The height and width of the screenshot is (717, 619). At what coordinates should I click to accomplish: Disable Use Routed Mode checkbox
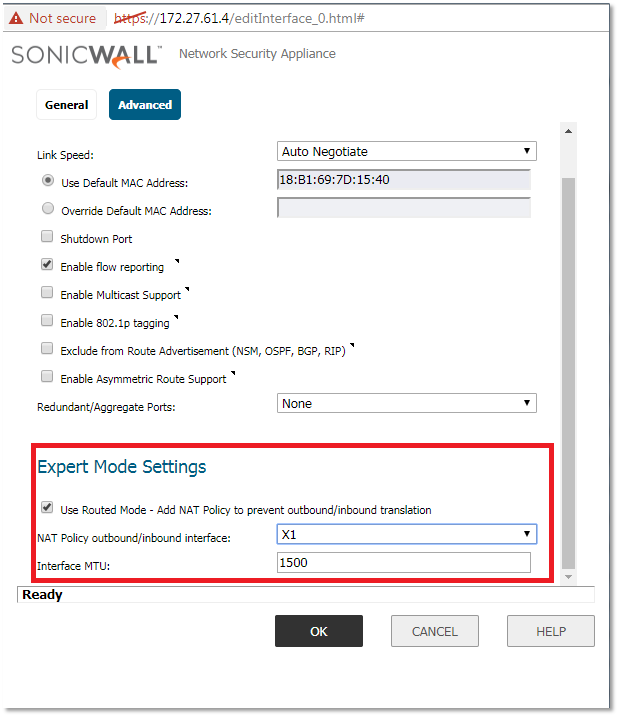[47, 508]
